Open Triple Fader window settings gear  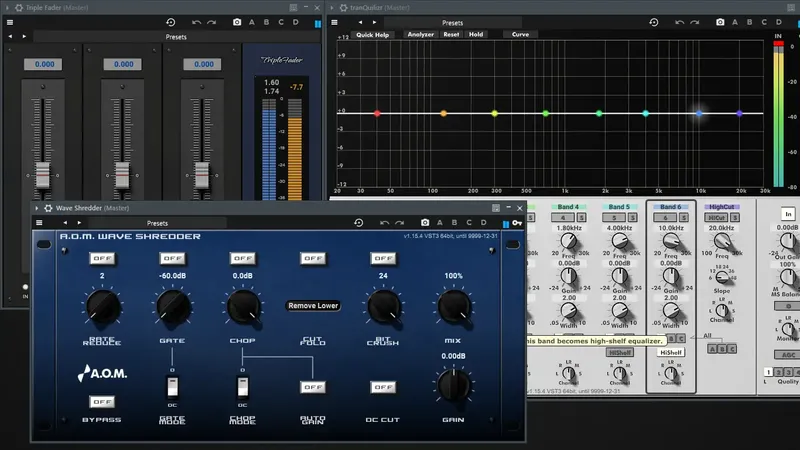pyautogui.click(x=19, y=8)
